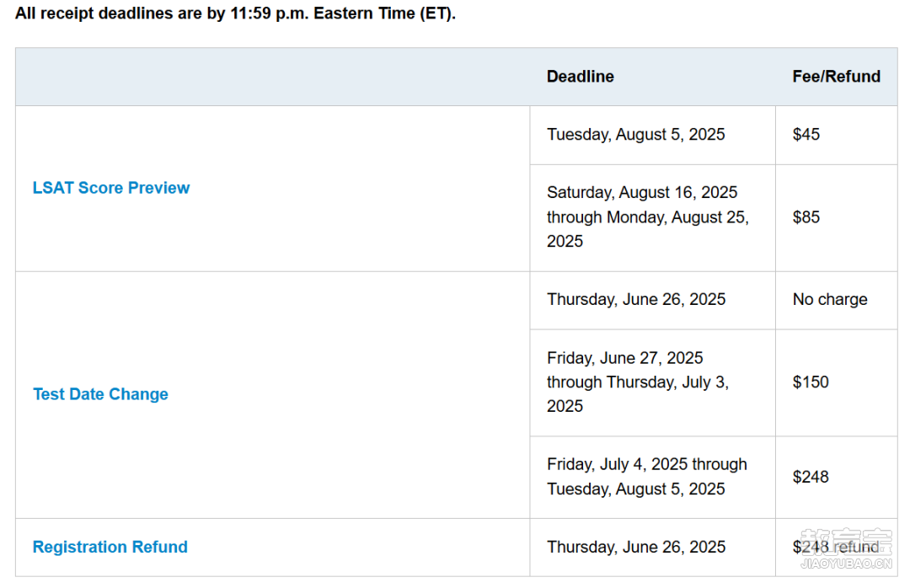
Task: Click the No charge fee cell
Action: [x=830, y=300]
